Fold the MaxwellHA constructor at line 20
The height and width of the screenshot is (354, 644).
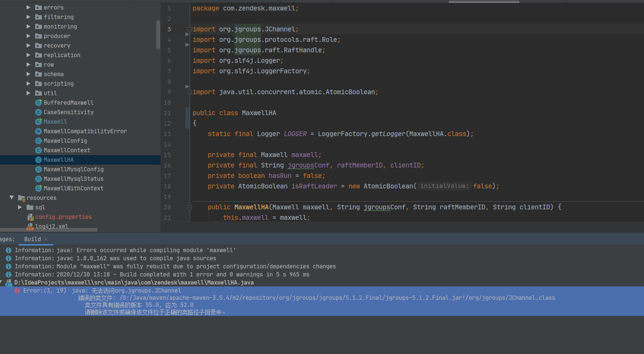point(190,207)
